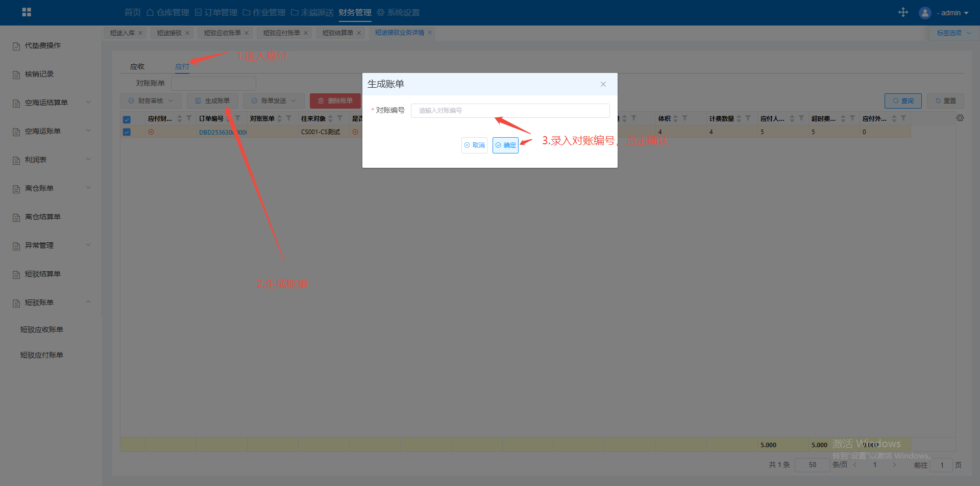Screen dimensions: 980x486
Task: Open the page size 50 selector
Action: [812, 465]
